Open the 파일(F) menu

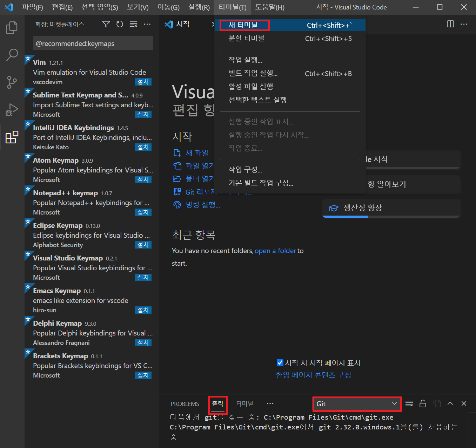[33, 7]
